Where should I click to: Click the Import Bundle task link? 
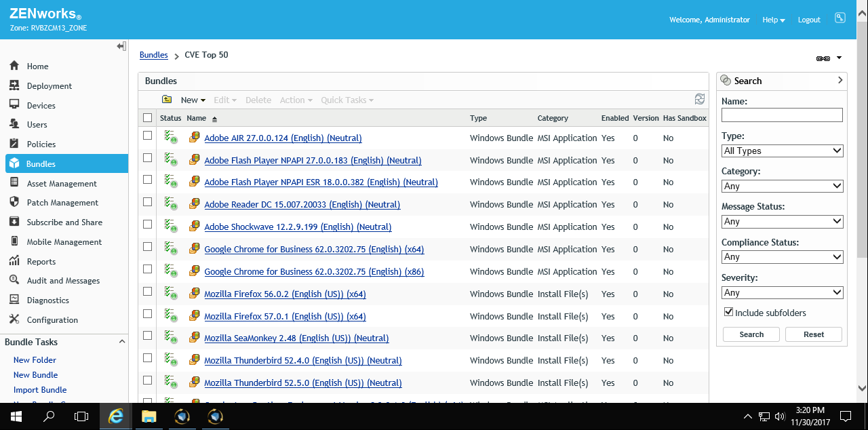click(x=40, y=389)
